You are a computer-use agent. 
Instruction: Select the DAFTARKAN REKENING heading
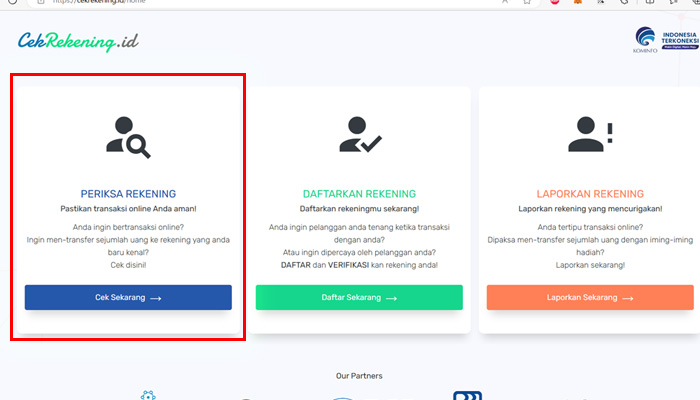[x=359, y=194]
